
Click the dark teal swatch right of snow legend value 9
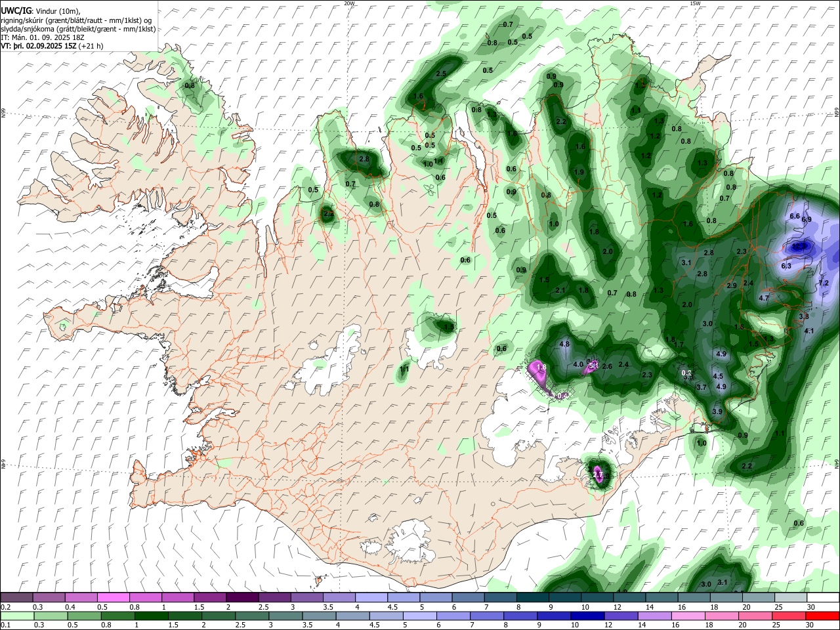[564, 598]
